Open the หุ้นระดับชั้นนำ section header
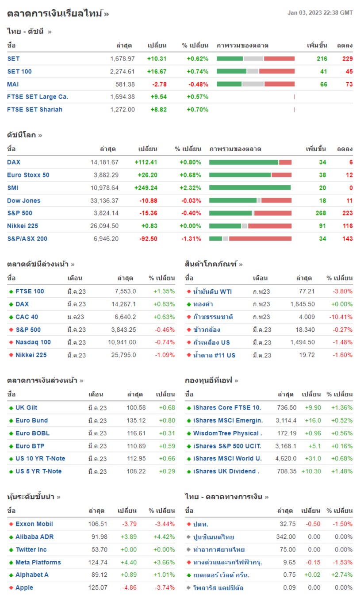The height and width of the screenshot is (602, 364). tap(34, 496)
